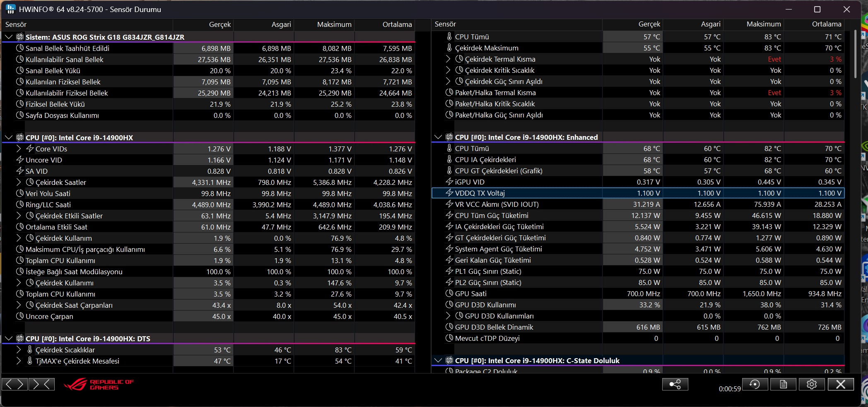Select the Kullanılan Fiziksel Bellek row
868x407 pixels.
coord(208,81)
